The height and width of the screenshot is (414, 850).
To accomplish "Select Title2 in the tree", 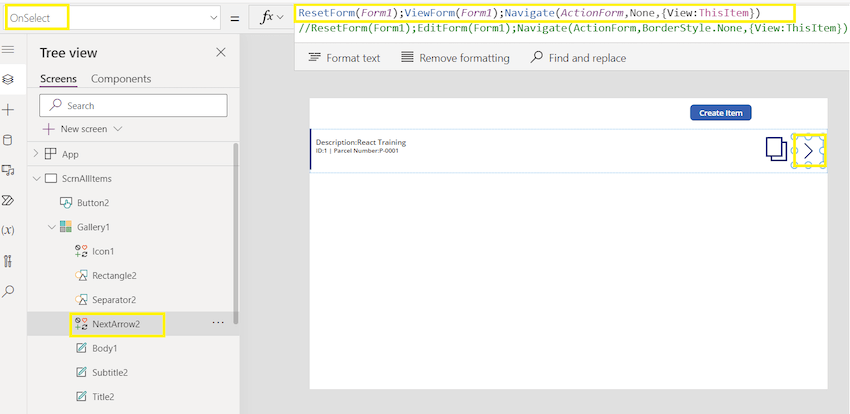I will 103,396.
